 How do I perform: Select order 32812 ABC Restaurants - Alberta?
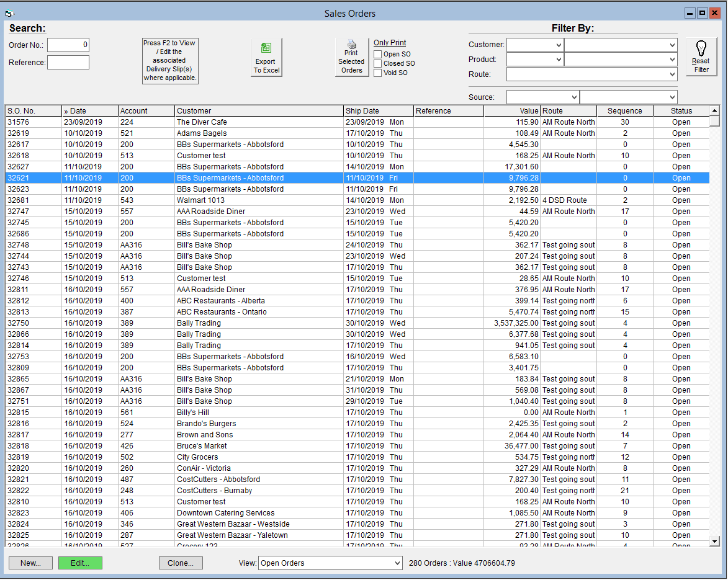[357, 301]
